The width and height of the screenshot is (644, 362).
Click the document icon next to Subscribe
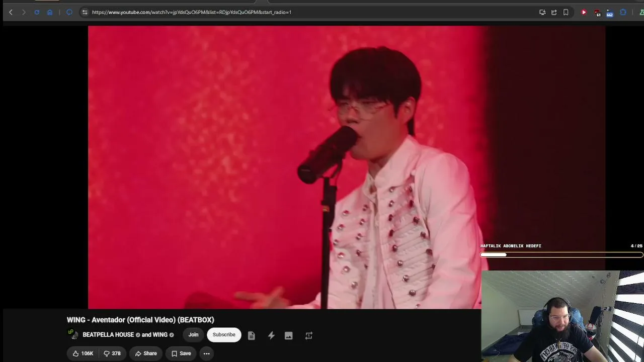coord(252,335)
